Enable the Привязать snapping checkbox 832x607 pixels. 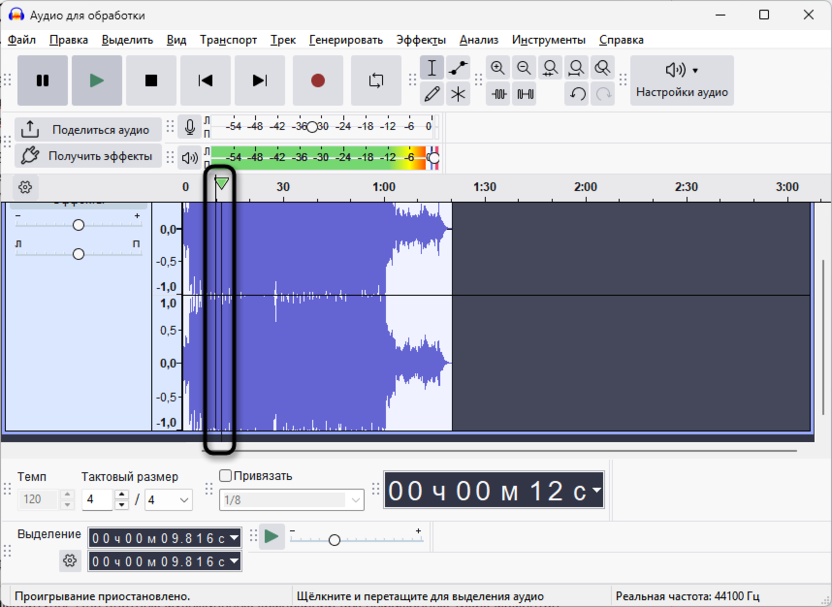click(x=225, y=476)
